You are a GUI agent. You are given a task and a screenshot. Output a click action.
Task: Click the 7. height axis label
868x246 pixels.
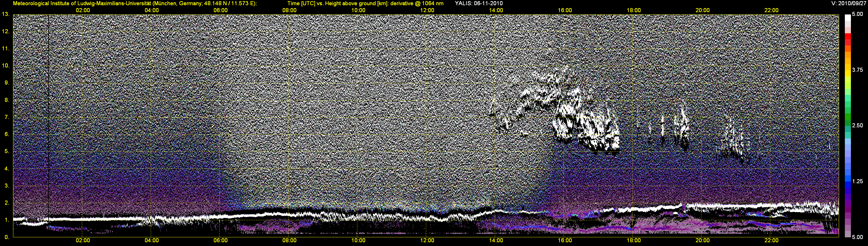click(x=7, y=117)
